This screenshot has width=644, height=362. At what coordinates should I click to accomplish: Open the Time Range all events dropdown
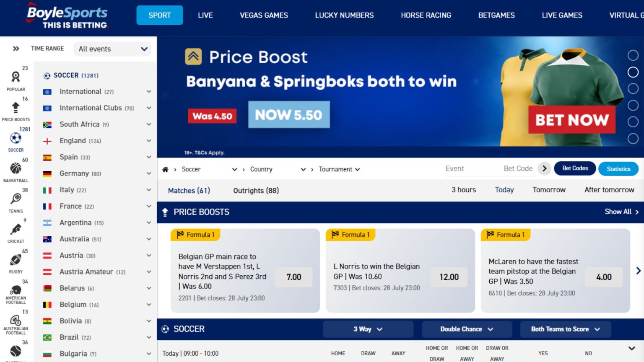click(x=112, y=49)
